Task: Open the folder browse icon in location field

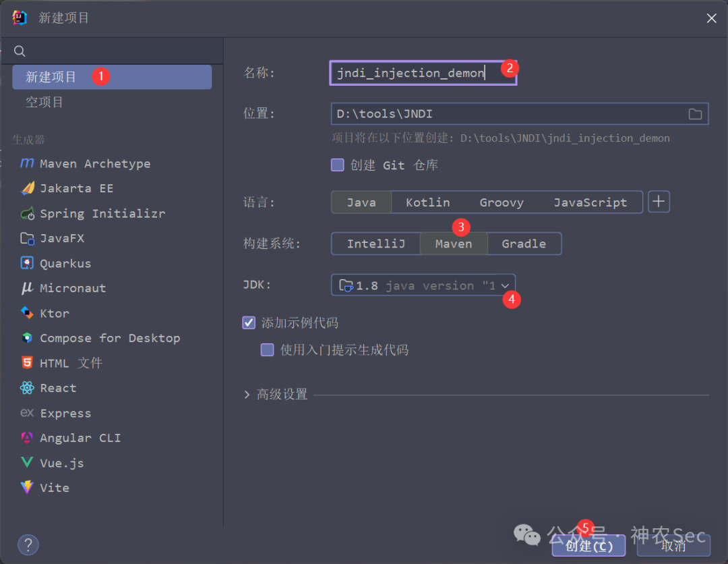Action: tap(695, 114)
